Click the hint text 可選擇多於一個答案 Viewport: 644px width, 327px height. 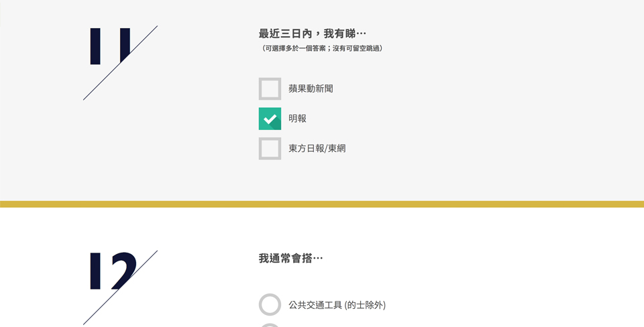pyautogui.click(x=322, y=48)
